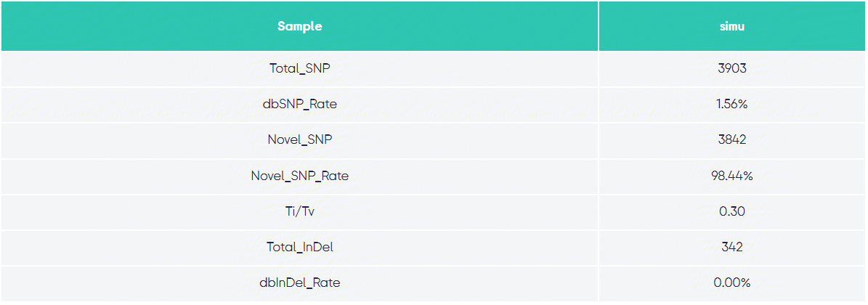Select the 3842 value cell
Screen dimensions: 868x305
pos(732,139)
